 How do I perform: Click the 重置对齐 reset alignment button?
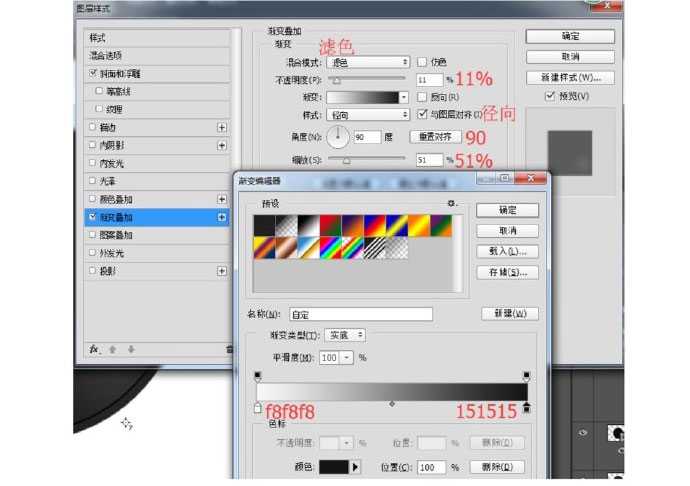435,136
